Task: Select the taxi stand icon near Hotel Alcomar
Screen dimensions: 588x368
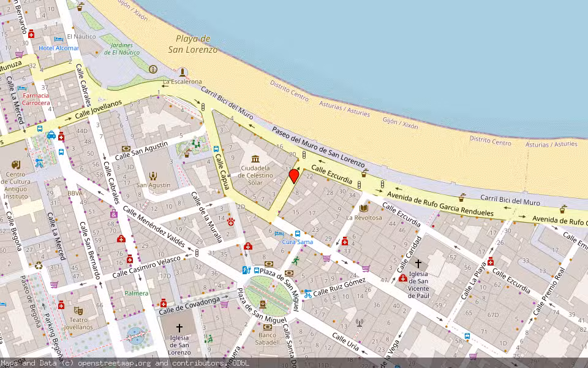Action: [51, 136]
